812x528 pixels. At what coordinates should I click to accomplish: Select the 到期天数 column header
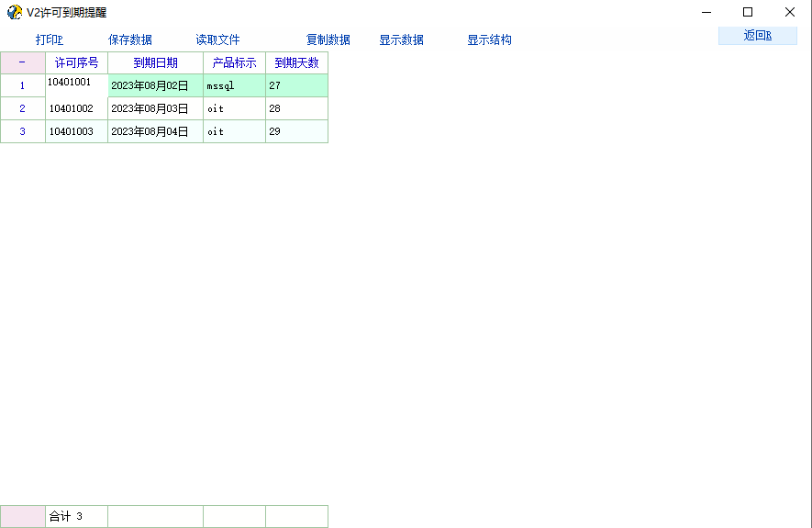296,62
